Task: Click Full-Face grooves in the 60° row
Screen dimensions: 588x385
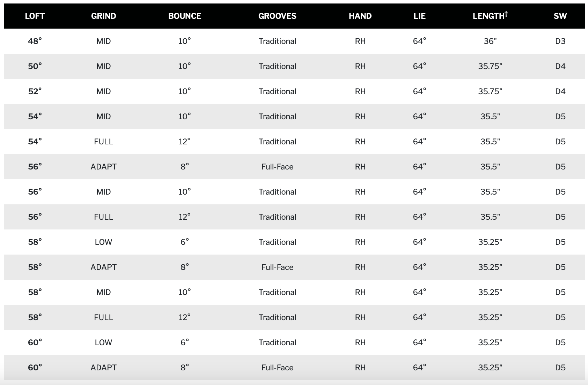Action: pyautogui.click(x=277, y=368)
